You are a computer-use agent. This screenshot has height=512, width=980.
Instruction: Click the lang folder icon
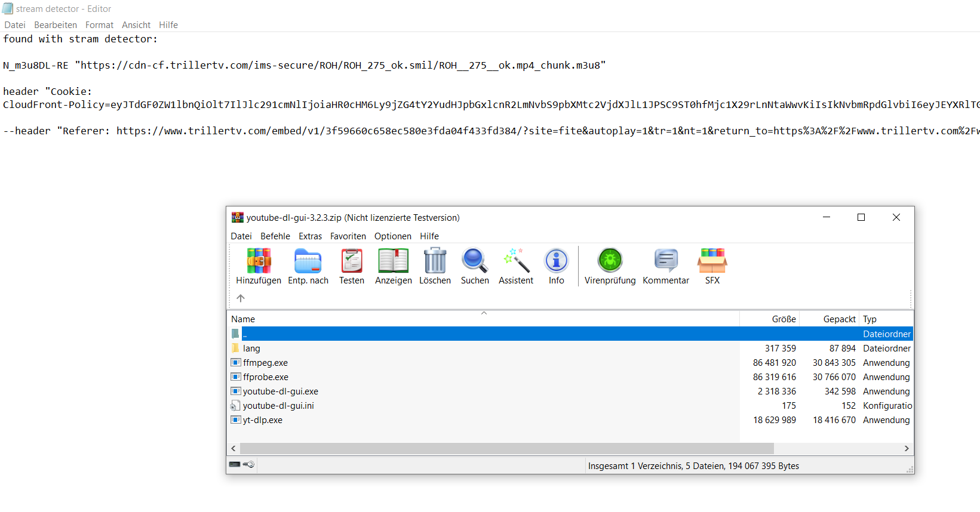coord(235,348)
